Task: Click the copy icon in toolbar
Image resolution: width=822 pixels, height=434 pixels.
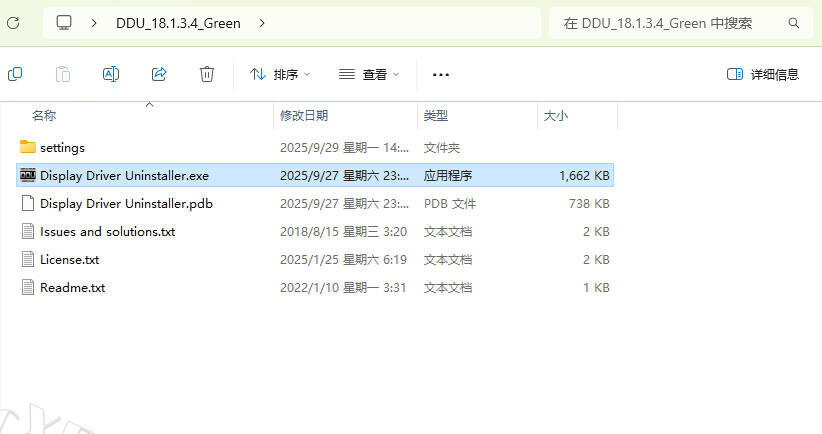Action: click(15, 74)
